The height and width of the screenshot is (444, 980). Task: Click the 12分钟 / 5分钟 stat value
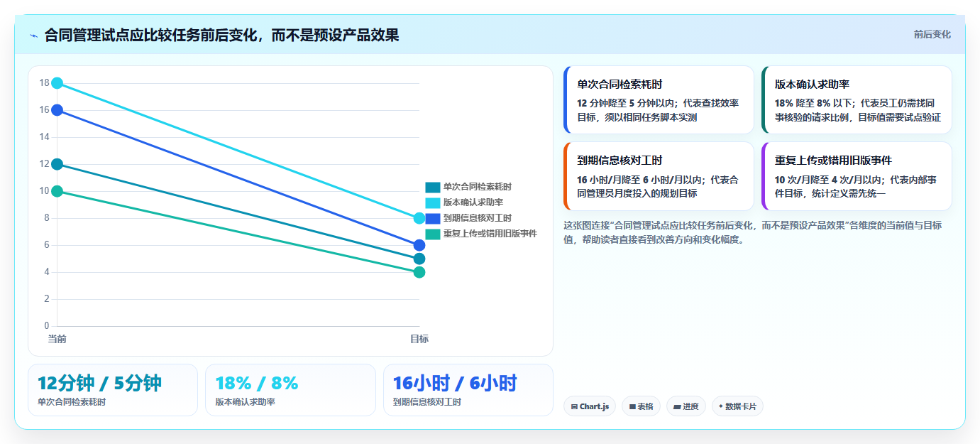tap(100, 383)
